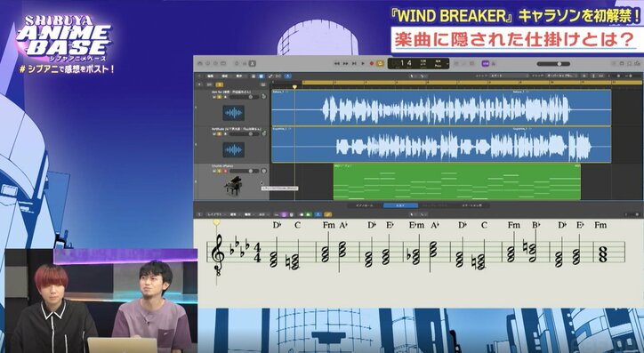The height and width of the screenshot is (353, 644).
Task: Open the Library panel from the control bar
Action: coord(200,63)
